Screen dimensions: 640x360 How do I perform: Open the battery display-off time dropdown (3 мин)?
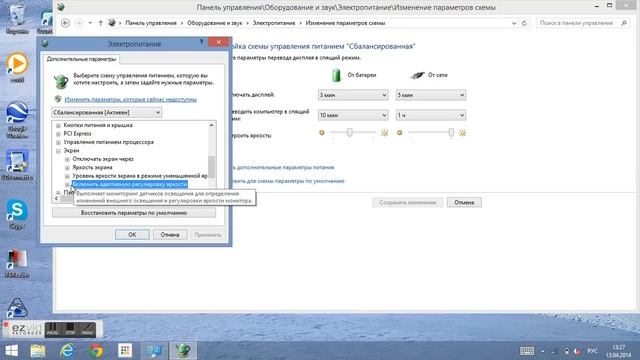click(353, 95)
